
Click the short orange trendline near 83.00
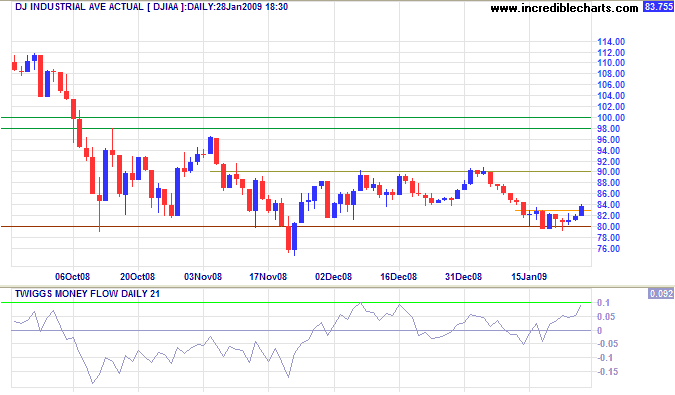point(553,210)
